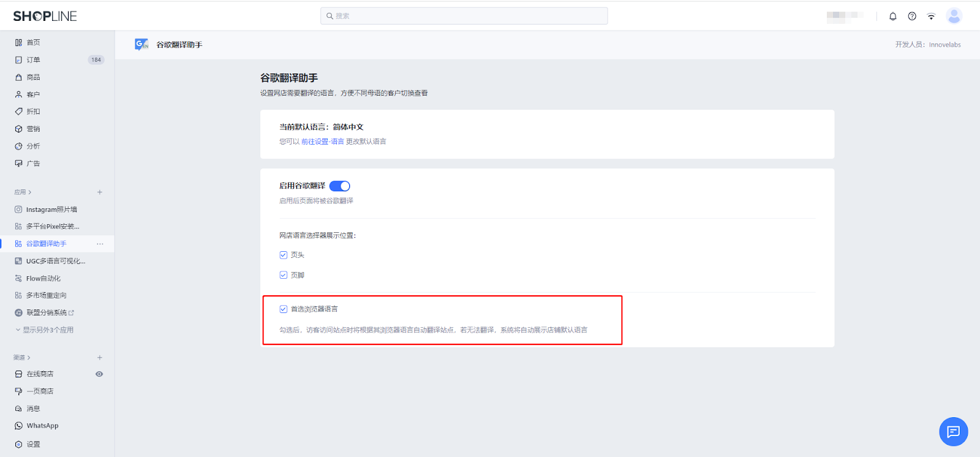
Task: Open the live chat bubble button
Action: point(953,432)
